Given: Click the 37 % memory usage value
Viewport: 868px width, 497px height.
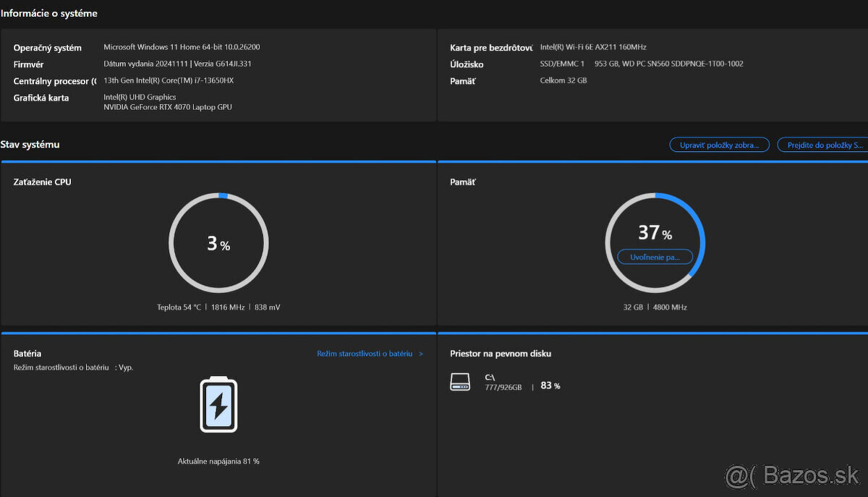Looking at the screenshot, I should pos(654,233).
